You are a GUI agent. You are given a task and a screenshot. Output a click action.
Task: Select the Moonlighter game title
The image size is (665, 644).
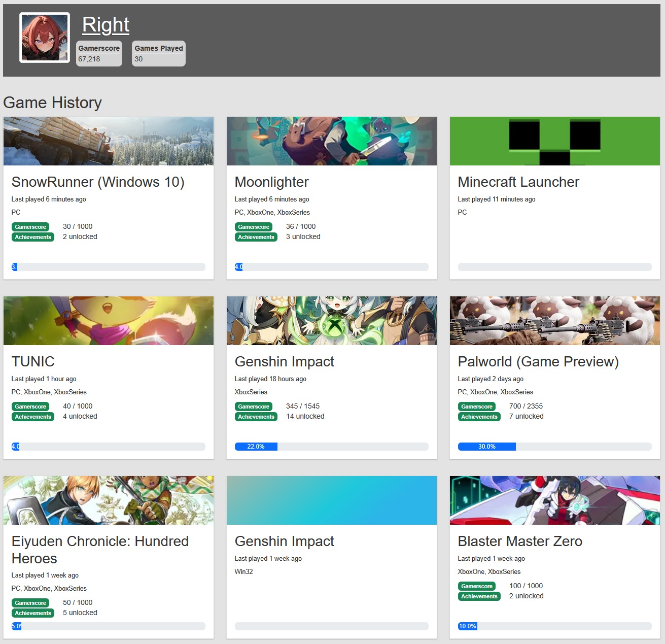click(x=271, y=182)
